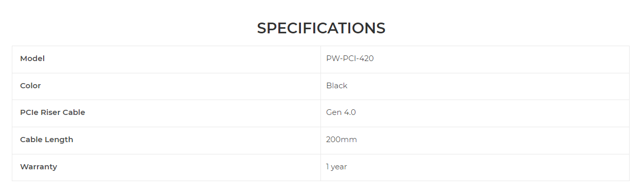Click the word Cable in PCIe Riser Cable
The image size is (644, 196).
click(x=74, y=112)
